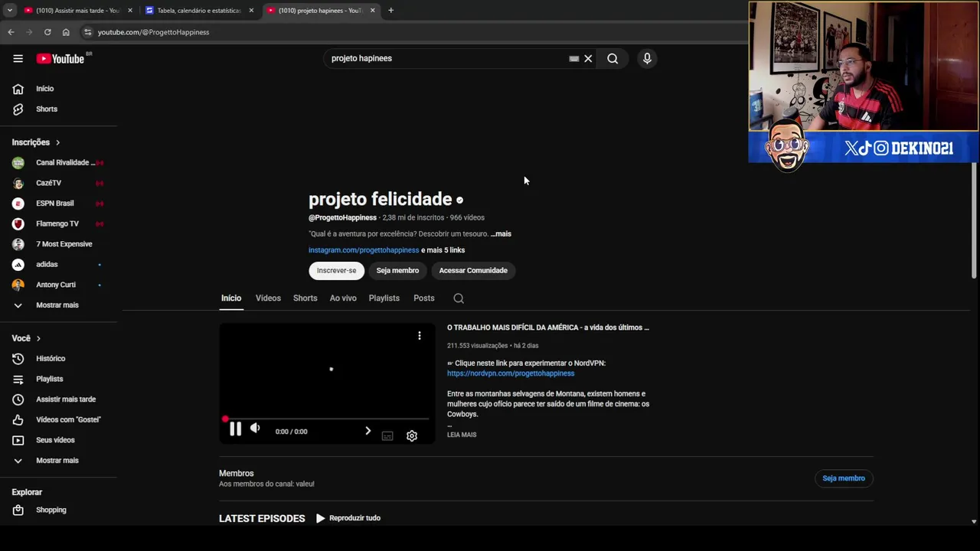Open Antony Curti subscription

click(x=58, y=285)
